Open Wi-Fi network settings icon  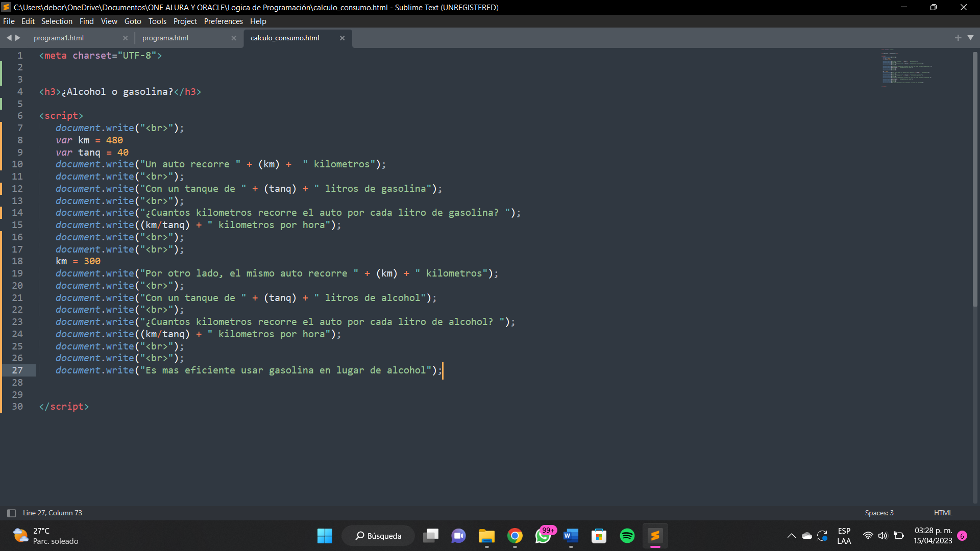[868, 536]
